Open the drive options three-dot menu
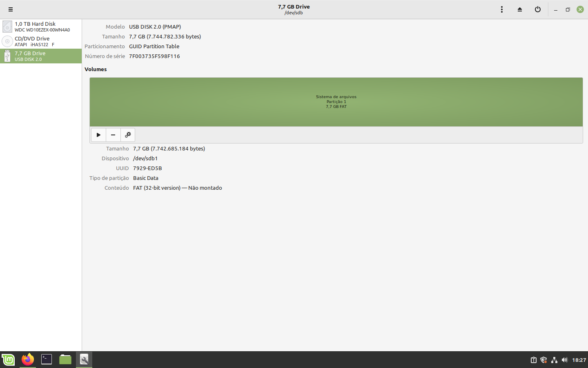Image resolution: width=588 pixels, height=368 pixels. (x=502, y=9)
